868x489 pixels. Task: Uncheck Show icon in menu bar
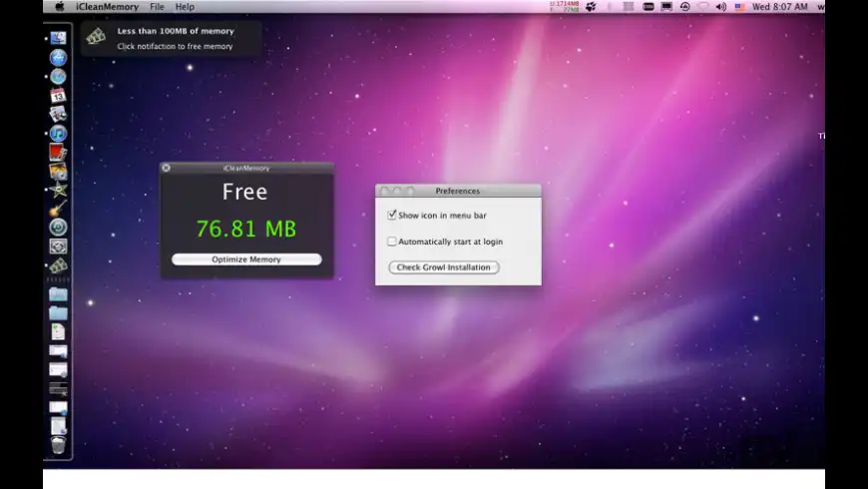(392, 215)
